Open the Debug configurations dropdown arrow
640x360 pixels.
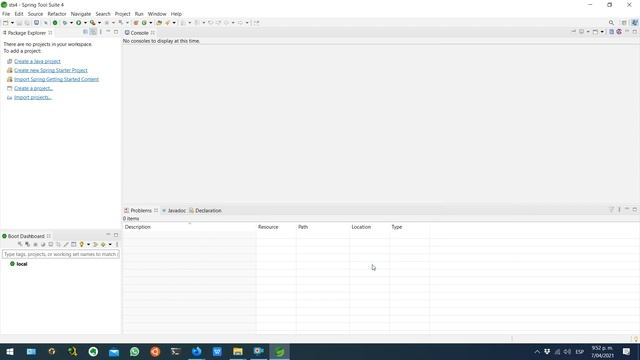point(71,23)
